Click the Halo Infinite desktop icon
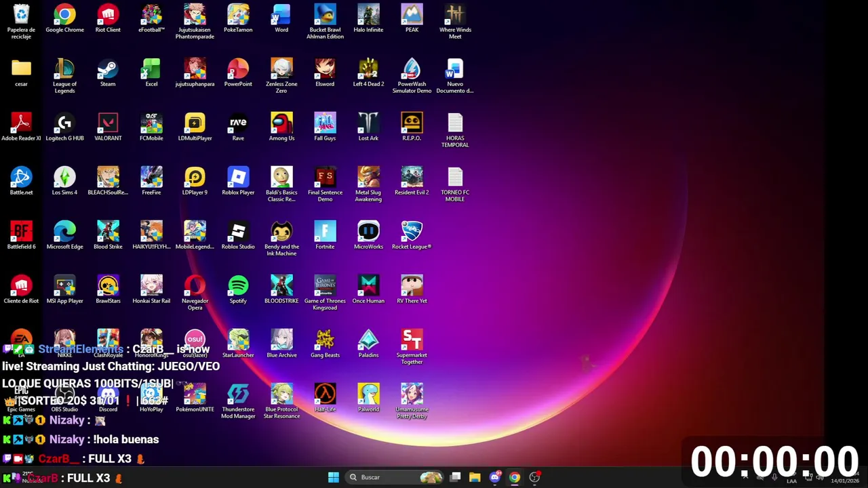The height and width of the screenshot is (488, 868). pyautogui.click(x=368, y=18)
